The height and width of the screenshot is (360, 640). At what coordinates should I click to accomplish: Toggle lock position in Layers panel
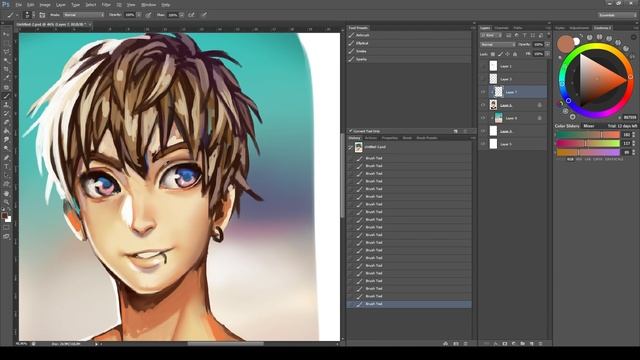coord(508,54)
